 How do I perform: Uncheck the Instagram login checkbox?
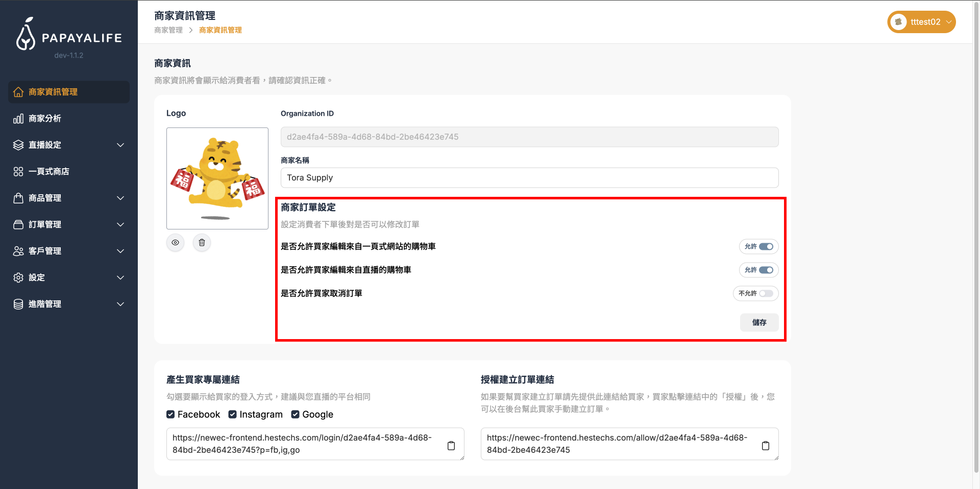pyautogui.click(x=233, y=415)
